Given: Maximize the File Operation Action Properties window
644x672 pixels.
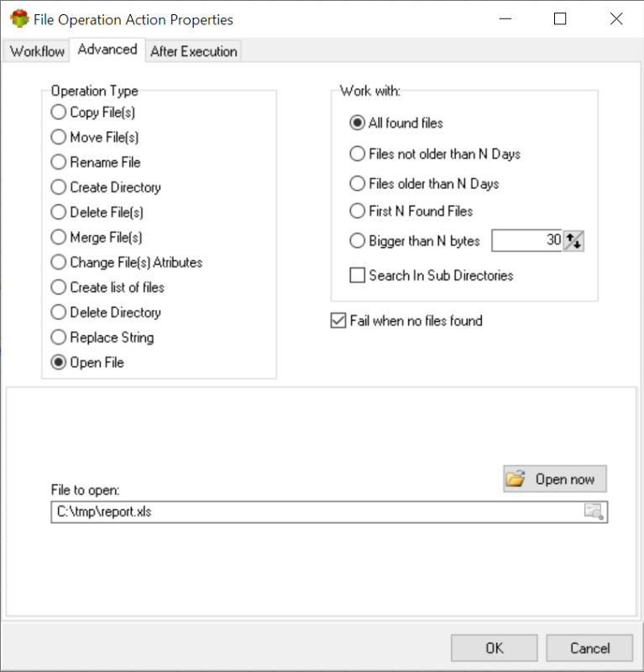Looking at the screenshot, I should (560, 18).
